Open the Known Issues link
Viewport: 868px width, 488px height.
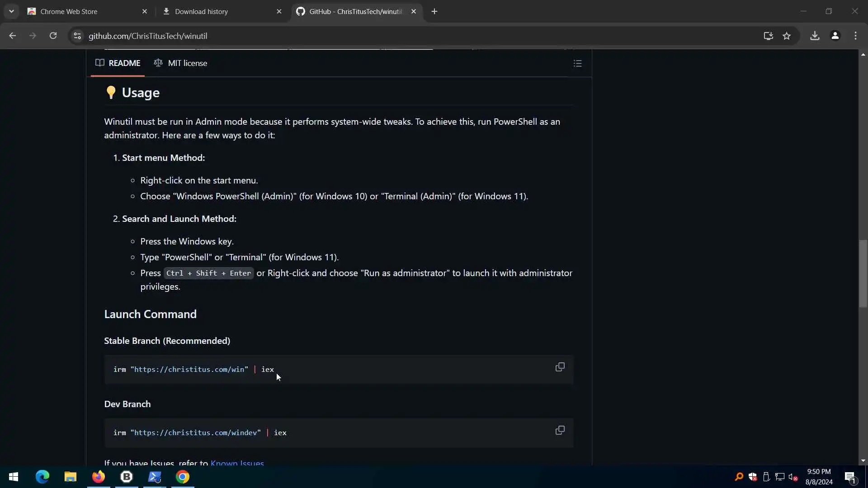click(237, 463)
